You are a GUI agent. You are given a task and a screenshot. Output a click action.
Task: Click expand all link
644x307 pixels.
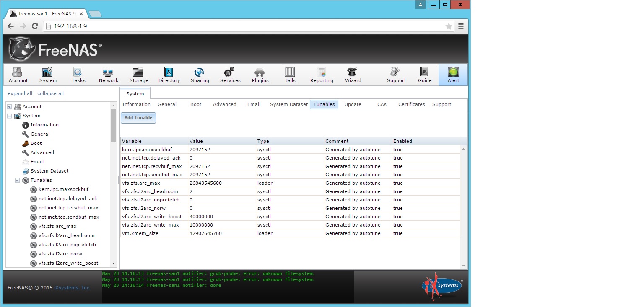20,93
